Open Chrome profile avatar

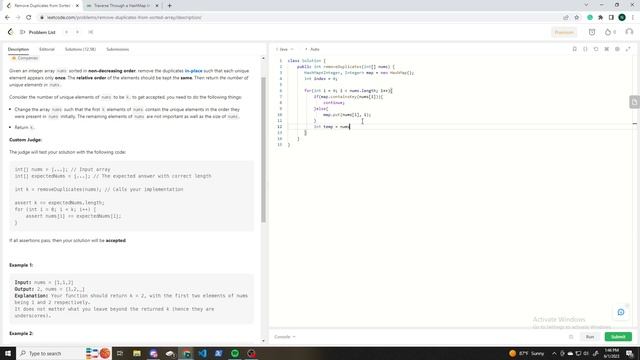[622, 18]
